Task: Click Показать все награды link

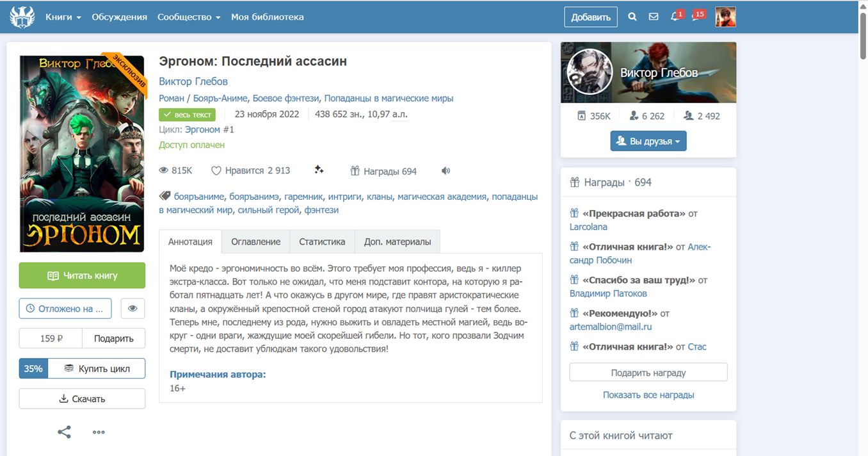Action: point(648,395)
